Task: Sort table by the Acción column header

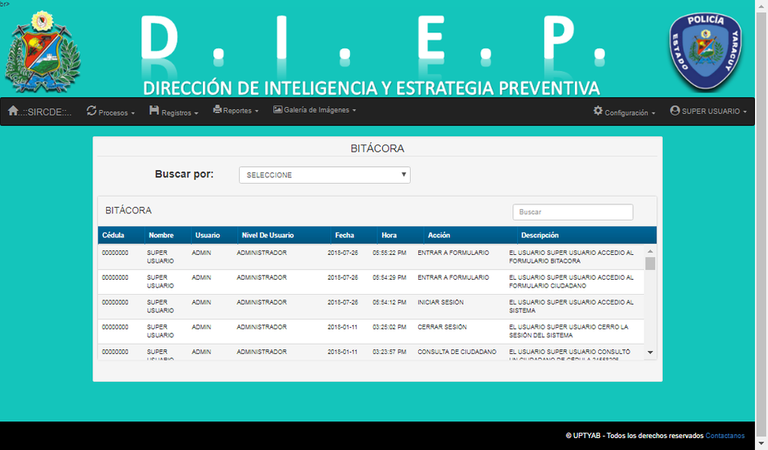Action: pos(439,235)
